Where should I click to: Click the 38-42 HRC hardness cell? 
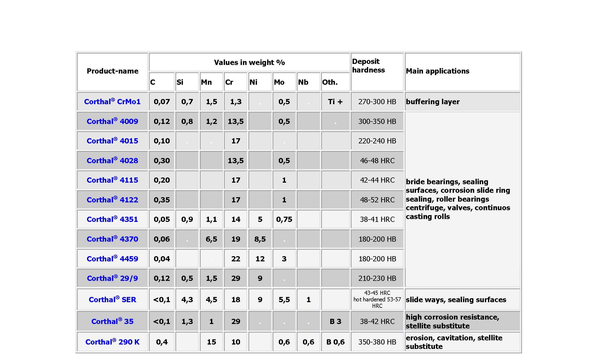377,321
